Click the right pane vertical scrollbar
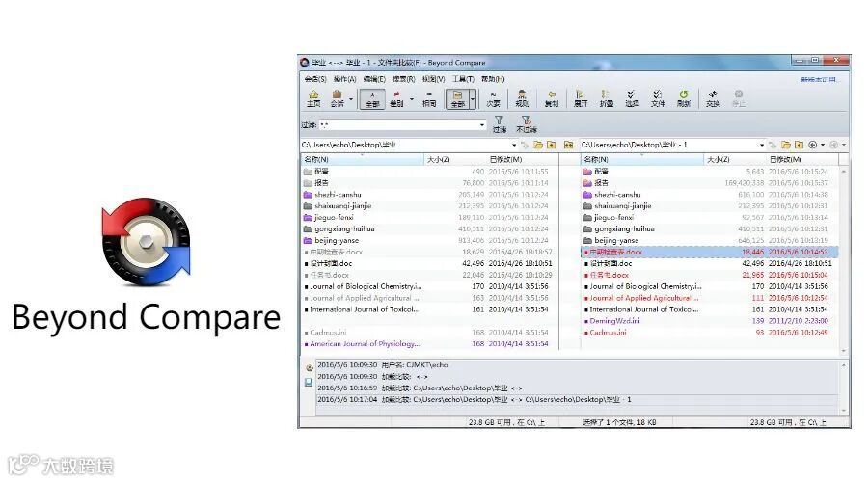Screen dimensions: 868x482 pos(843,260)
